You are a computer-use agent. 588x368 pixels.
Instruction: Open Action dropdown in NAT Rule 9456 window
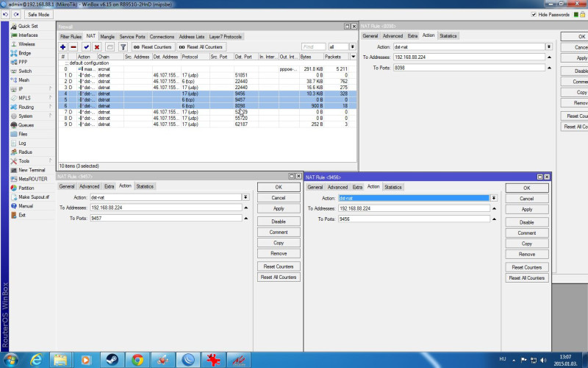click(x=494, y=198)
